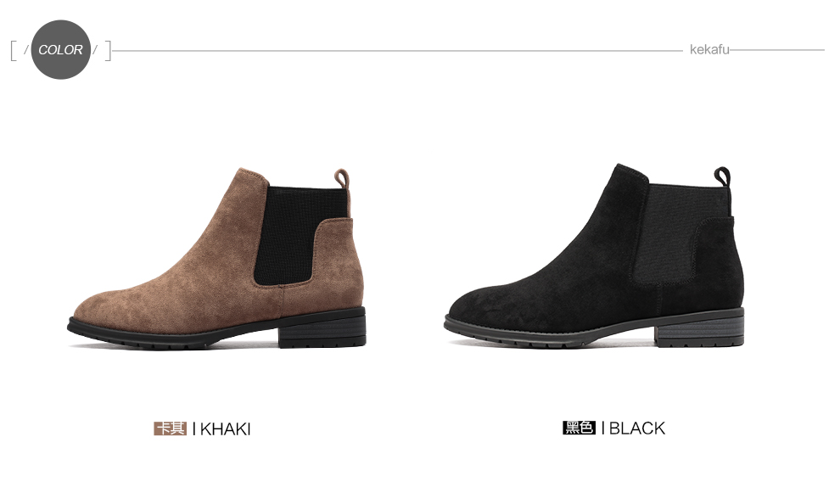
Task: Click the black 黑色 color swatch label
Action: [579, 428]
